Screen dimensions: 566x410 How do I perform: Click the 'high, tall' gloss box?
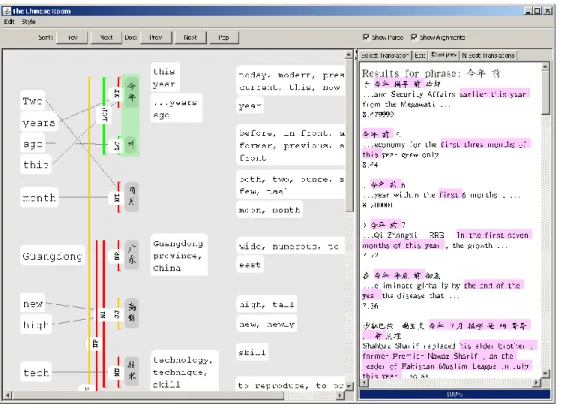click(x=267, y=304)
